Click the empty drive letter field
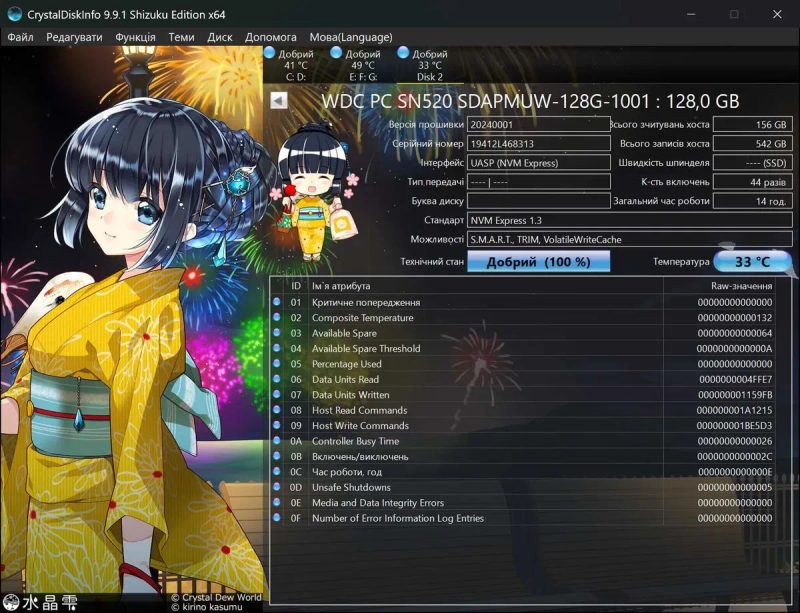Screen dimensions: 800x613 pyautogui.click(x=539, y=201)
